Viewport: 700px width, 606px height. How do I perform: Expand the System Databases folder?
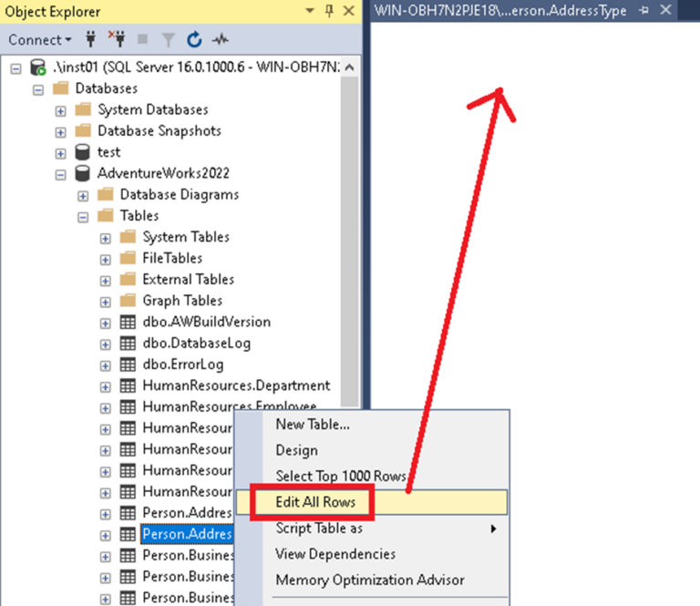coord(61,109)
